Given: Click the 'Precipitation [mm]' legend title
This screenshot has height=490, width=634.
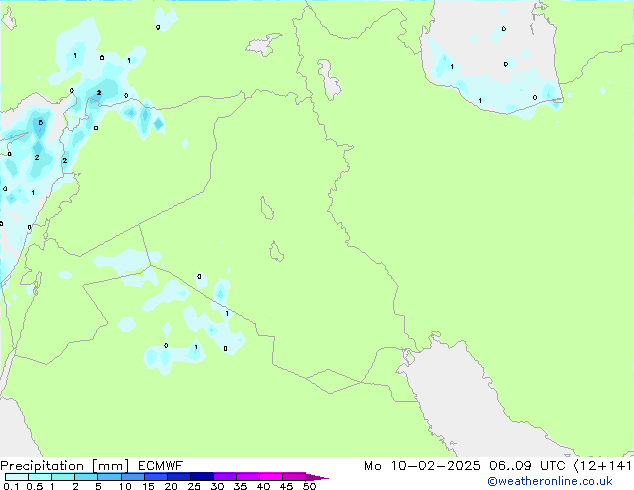Looking at the screenshot, I should (65, 466).
